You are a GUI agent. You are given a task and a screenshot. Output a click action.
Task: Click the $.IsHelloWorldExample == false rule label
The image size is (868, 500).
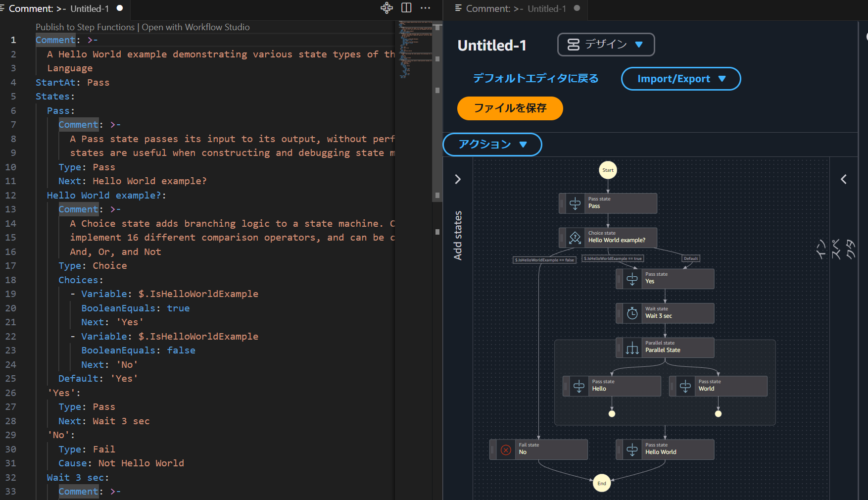tap(544, 260)
